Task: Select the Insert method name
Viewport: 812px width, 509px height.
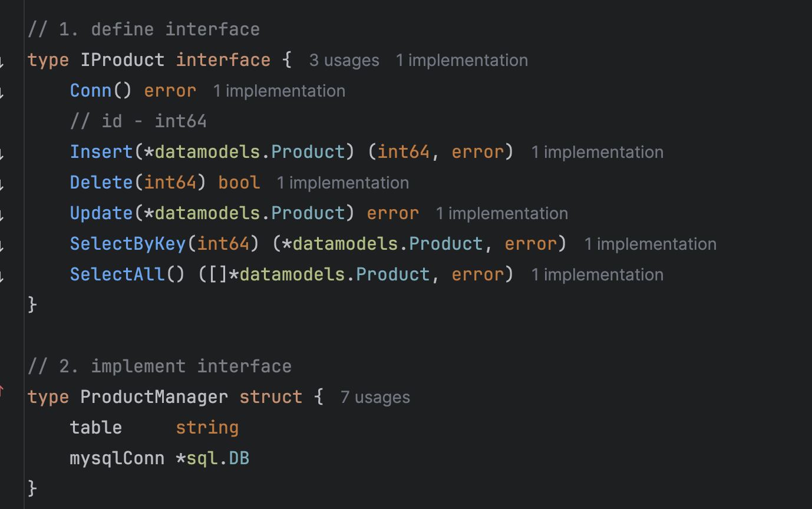Action: (x=101, y=152)
